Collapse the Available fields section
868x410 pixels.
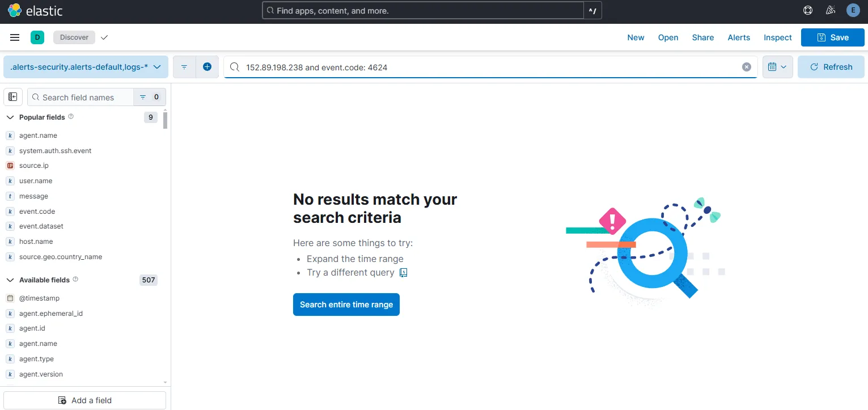(10, 280)
